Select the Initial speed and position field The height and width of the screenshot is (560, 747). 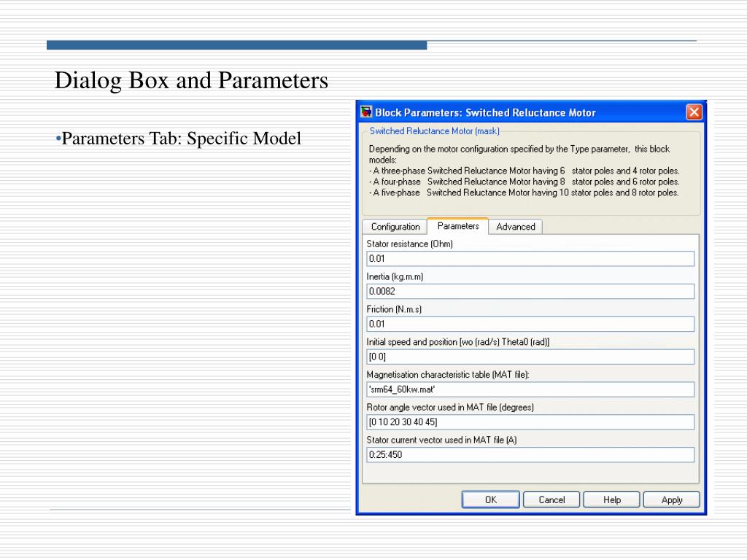tap(530, 357)
